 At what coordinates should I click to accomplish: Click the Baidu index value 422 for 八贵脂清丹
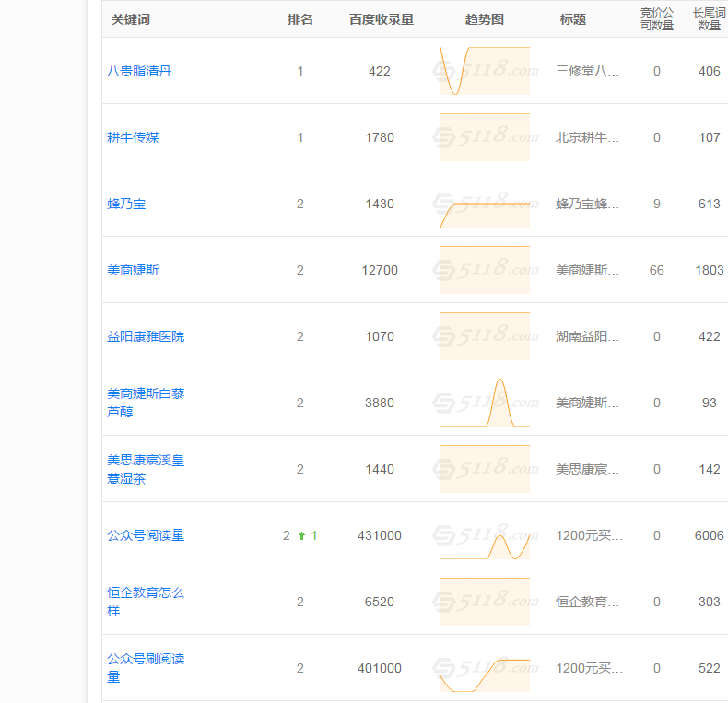click(380, 71)
